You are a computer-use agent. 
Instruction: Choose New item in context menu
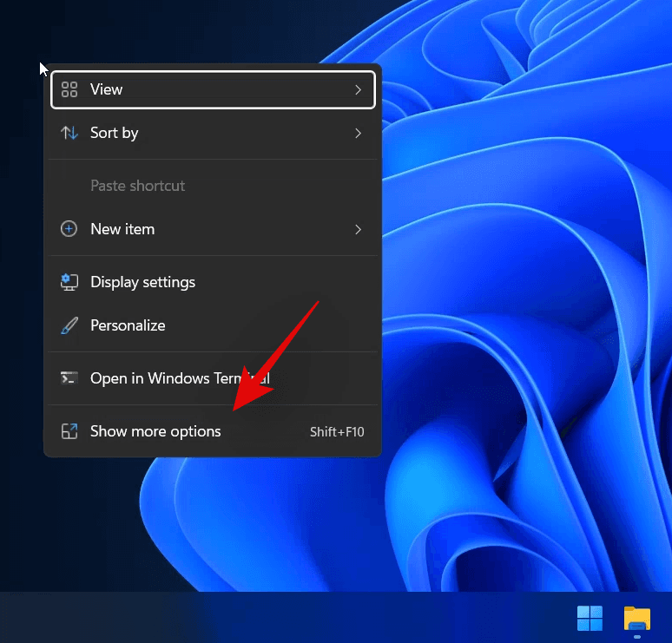tap(213, 229)
